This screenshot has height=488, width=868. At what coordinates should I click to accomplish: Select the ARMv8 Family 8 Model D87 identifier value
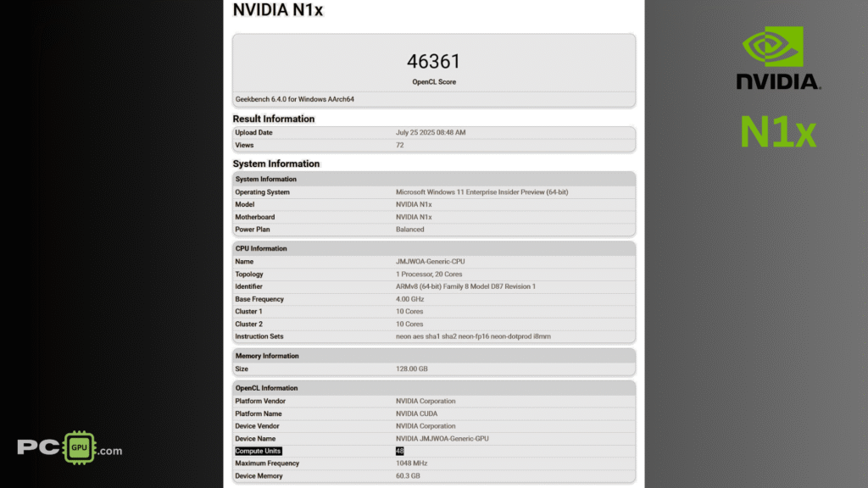(465, 286)
